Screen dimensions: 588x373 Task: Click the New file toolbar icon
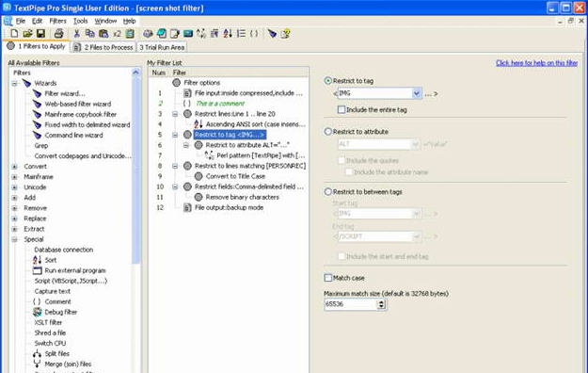(14, 33)
